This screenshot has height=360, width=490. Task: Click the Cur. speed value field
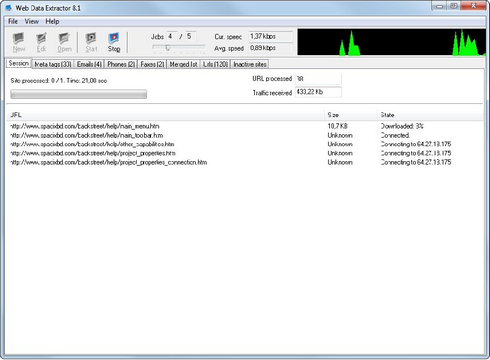pyautogui.click(x=270, y=36)
